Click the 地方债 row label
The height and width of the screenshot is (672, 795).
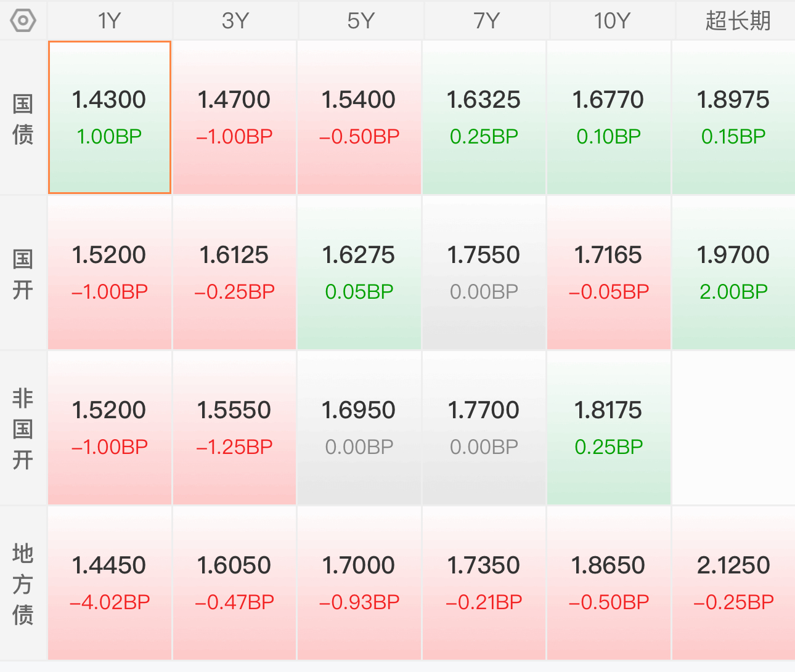(23, 584)
